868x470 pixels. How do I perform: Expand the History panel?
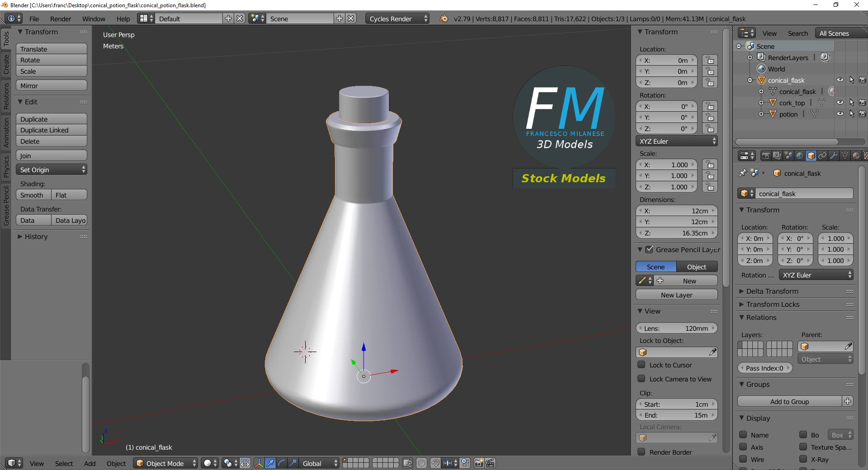(35, 236)
